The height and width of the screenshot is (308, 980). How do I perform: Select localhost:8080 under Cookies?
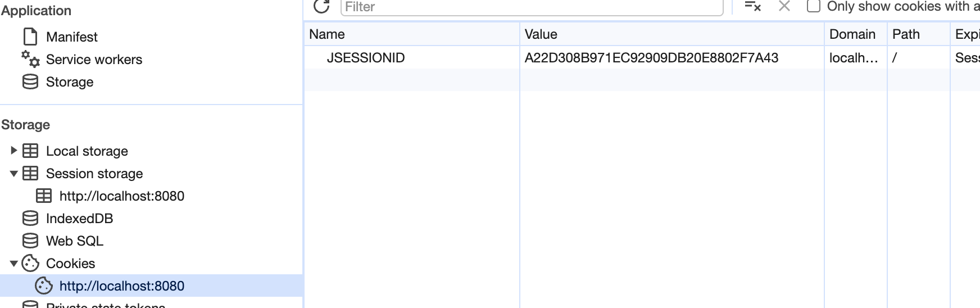point(121,286)
